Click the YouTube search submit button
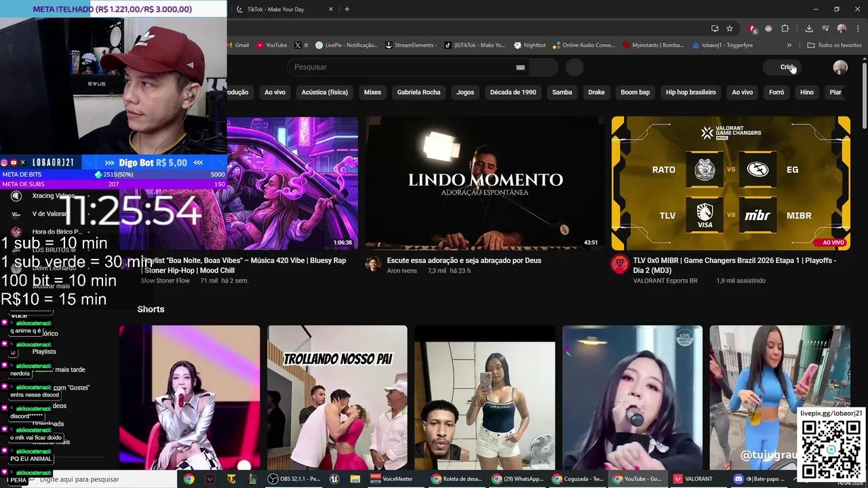 coord(544,67)
